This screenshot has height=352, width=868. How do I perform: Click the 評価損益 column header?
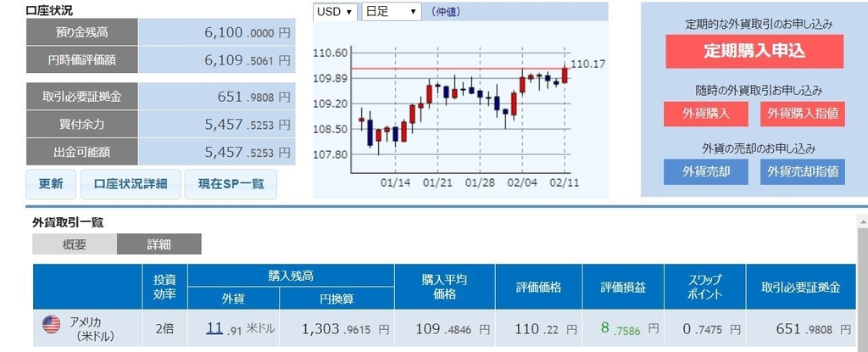pyautogui.click(x=623, y=287)
